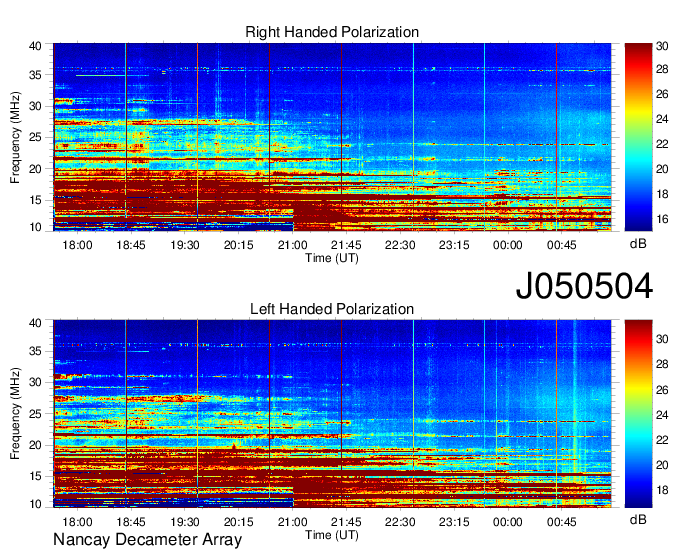Click the left-handed plot's color scale bar
Screen dimensions: 680x552
coord(638,414)
